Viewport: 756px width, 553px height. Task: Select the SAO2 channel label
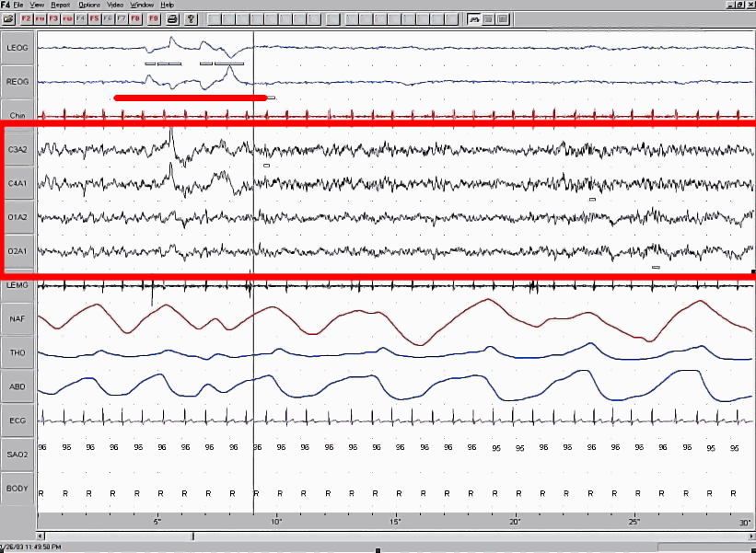(x=16, y=454)
